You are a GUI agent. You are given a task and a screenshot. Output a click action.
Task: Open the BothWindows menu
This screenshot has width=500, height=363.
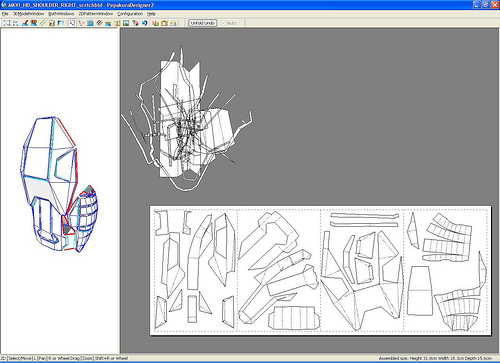click(61, 14)
